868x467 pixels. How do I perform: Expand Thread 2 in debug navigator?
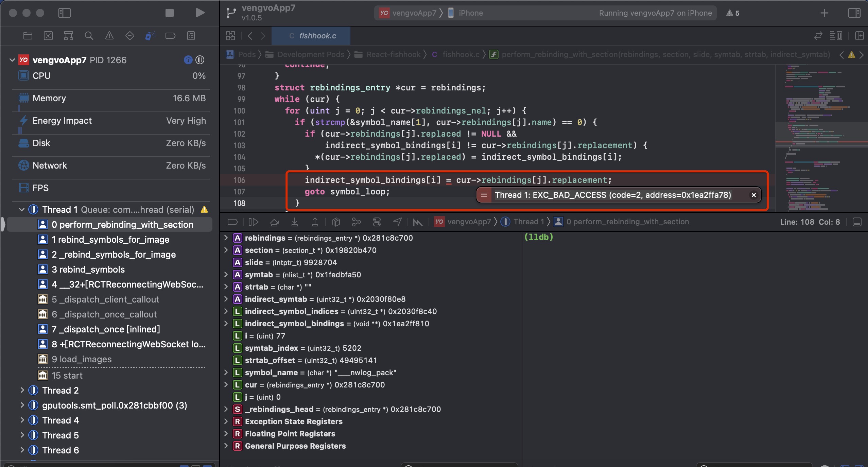pyautogui.click(x=22, y=390)
